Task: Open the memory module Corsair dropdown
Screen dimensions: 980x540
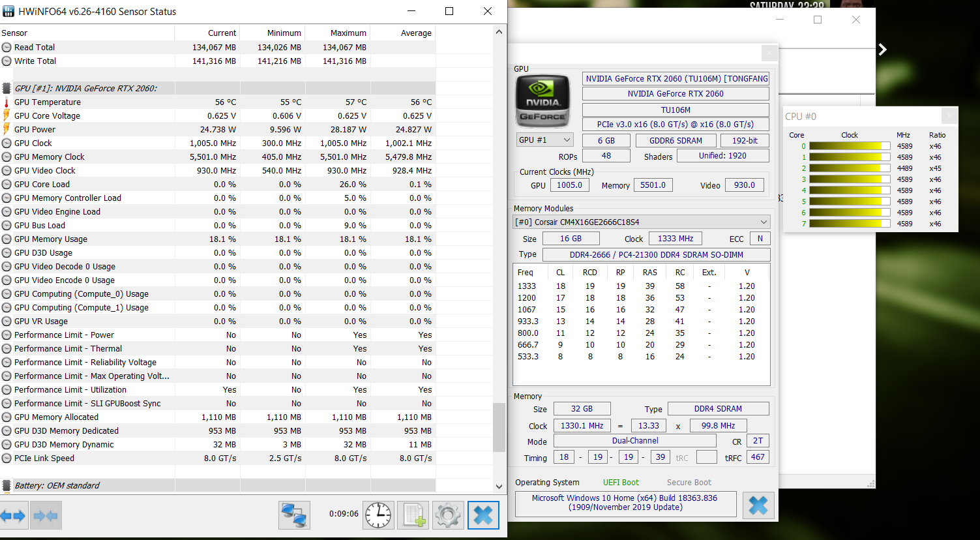Action: click(x=642, y=222)
